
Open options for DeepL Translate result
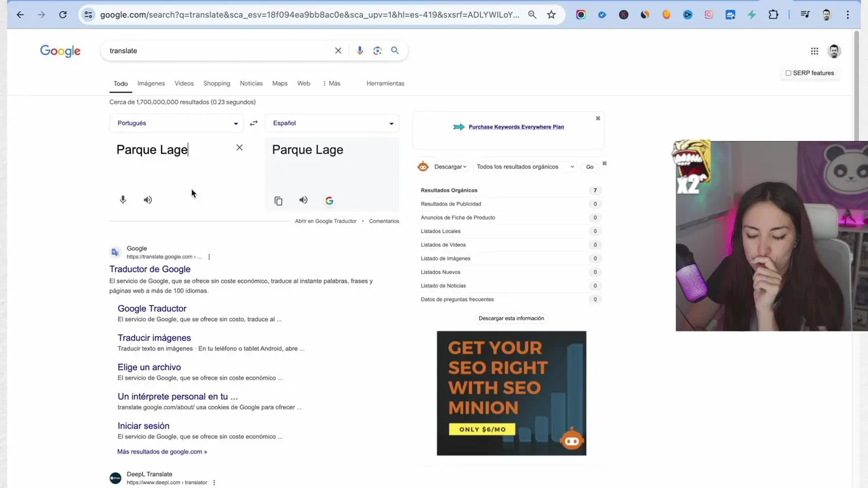[214, 483]
